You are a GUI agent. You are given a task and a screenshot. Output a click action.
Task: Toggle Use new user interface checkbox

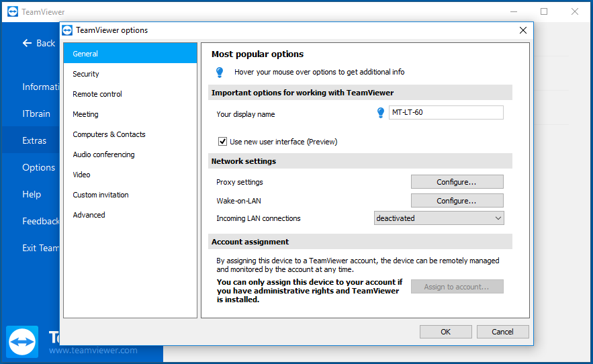point(222,142)
